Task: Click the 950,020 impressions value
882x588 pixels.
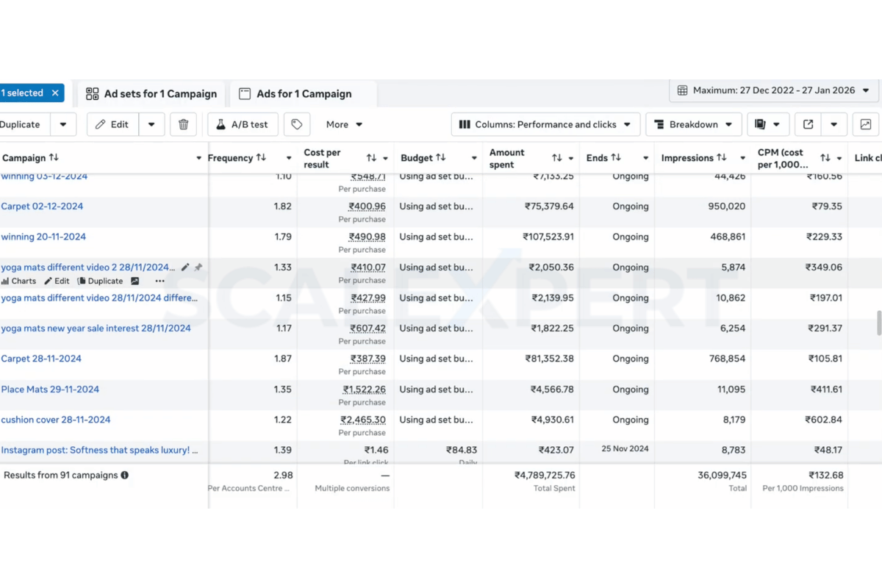Action: point(727,207)
